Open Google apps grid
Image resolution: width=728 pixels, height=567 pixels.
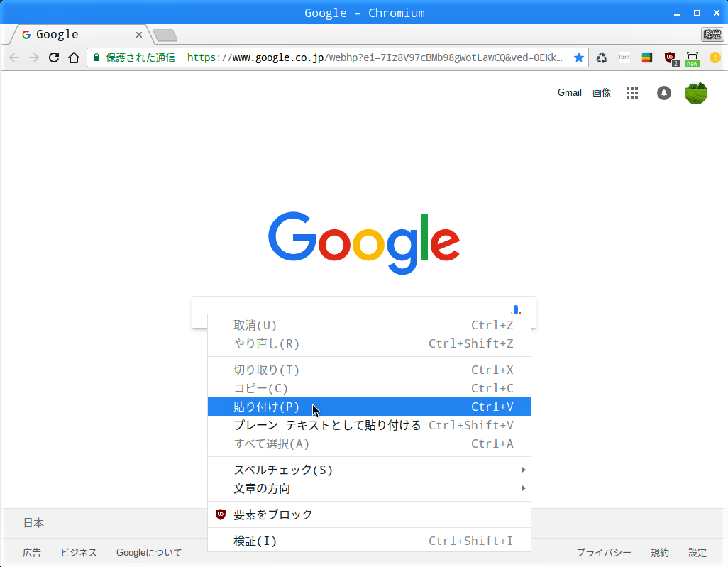632,93
